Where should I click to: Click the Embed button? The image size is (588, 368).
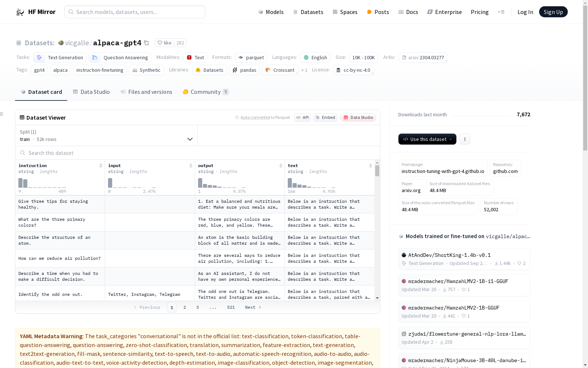[325, 117]
